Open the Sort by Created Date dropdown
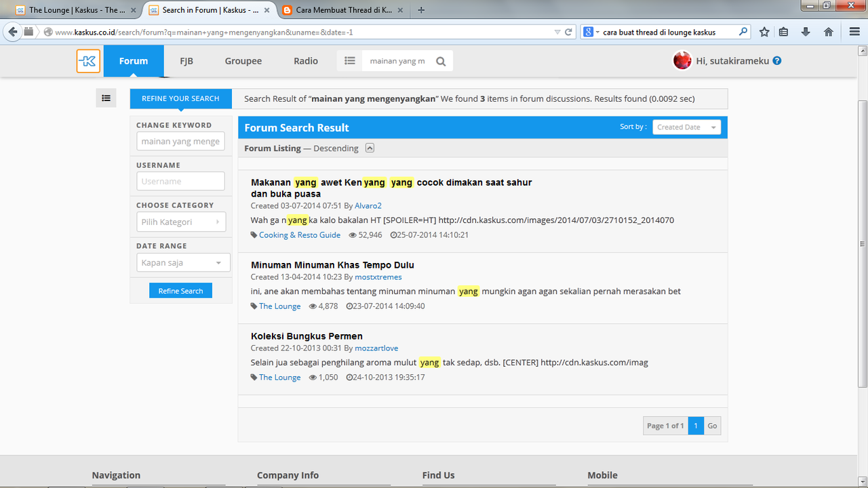The height and width of the screenshot is (488, 868). (686, 127)
